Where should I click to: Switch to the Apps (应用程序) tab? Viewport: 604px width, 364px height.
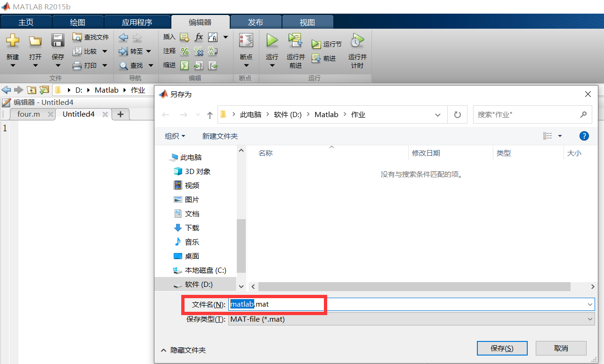(137, 22)
